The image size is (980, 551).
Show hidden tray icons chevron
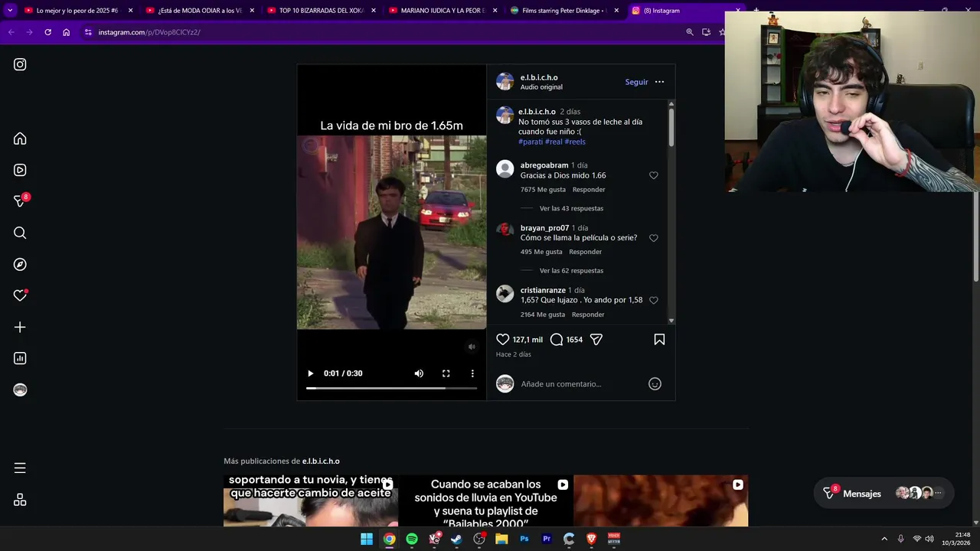click(x=884, y=539)
